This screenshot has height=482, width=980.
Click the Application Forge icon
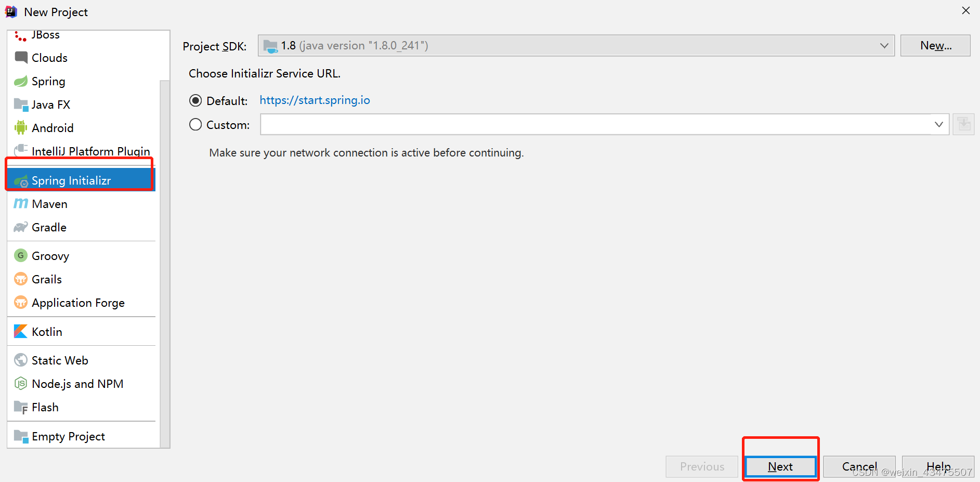pos(21,302)
